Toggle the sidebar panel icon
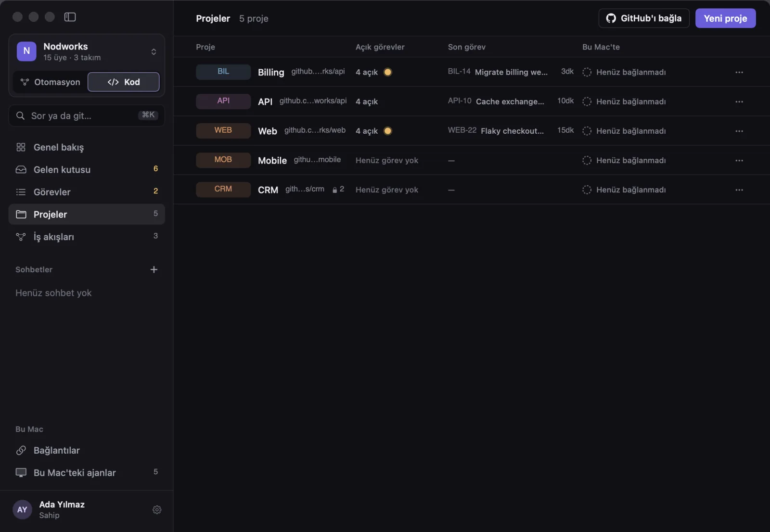The width and height of the screenshot is (770, 532). [x=70, y=17]
